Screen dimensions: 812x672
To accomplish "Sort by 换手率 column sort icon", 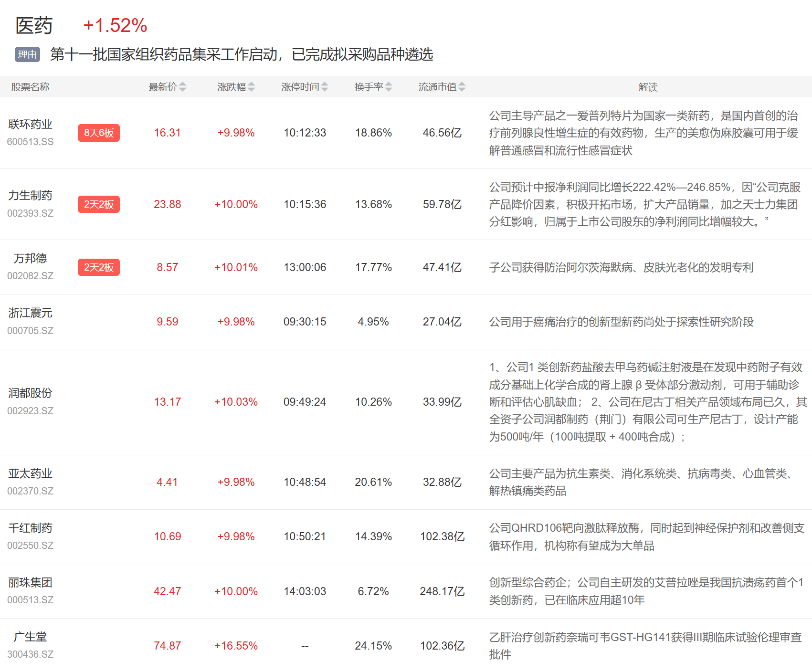I will tap(389, 87).
